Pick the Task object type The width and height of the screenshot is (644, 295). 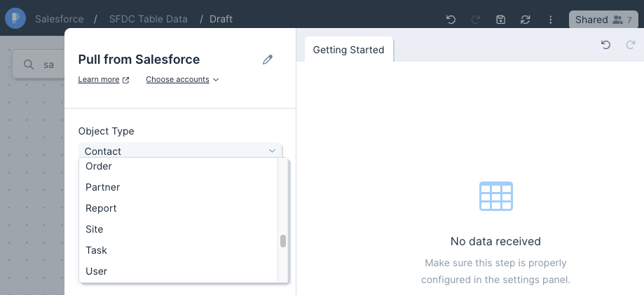[x=178, y=250]
